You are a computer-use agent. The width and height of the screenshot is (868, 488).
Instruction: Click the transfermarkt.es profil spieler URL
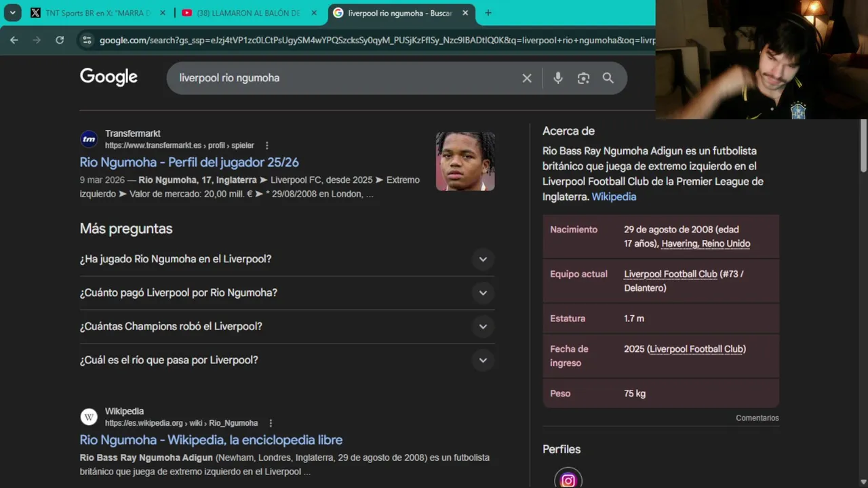(180, 145)
